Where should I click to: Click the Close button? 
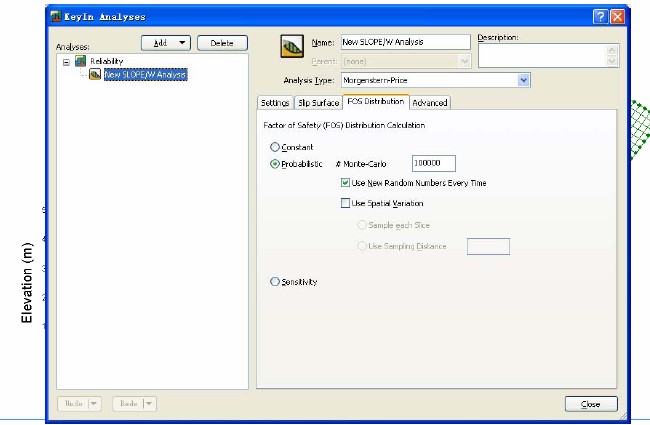[591, 404]
